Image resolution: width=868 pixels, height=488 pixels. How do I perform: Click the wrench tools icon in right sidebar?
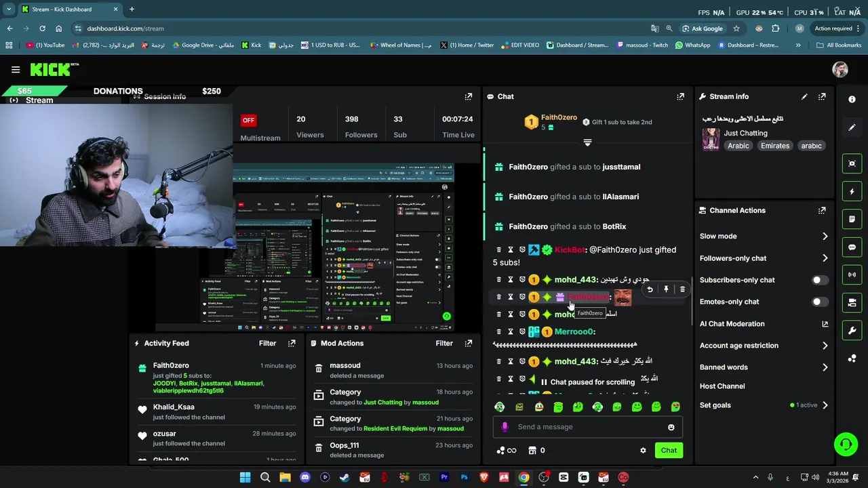(x=852, y=331)
